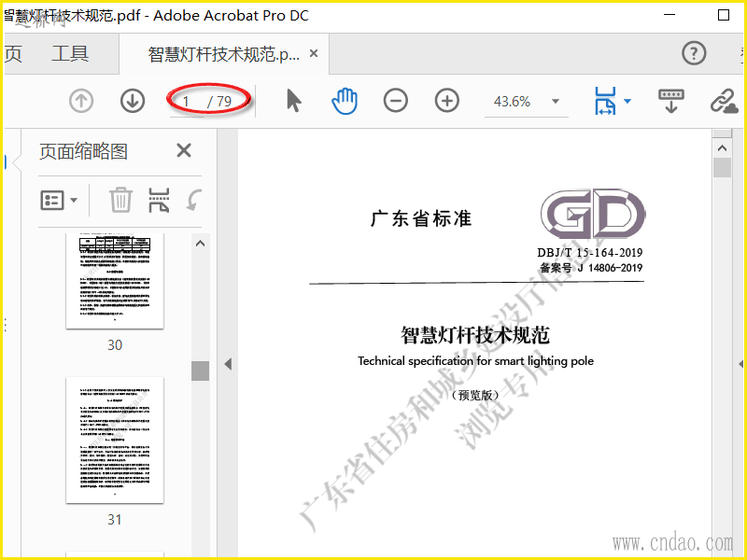Select page 31 thumbnail

(x=115, y=440)
